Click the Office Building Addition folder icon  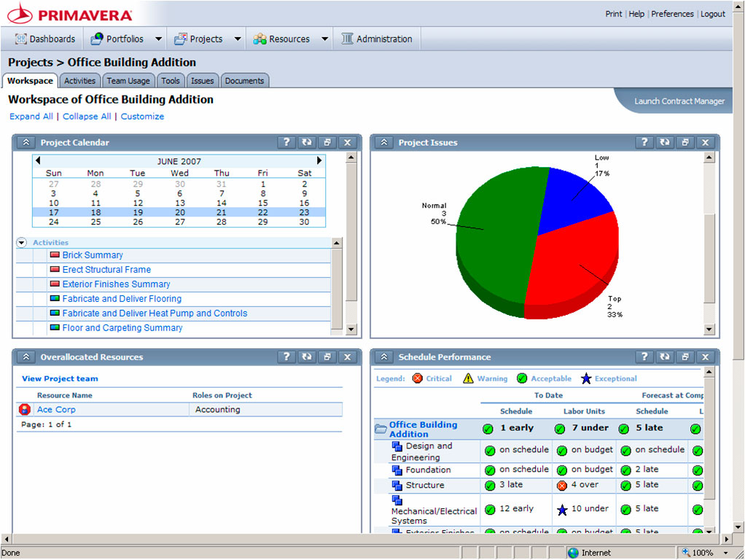click(381, 429)
